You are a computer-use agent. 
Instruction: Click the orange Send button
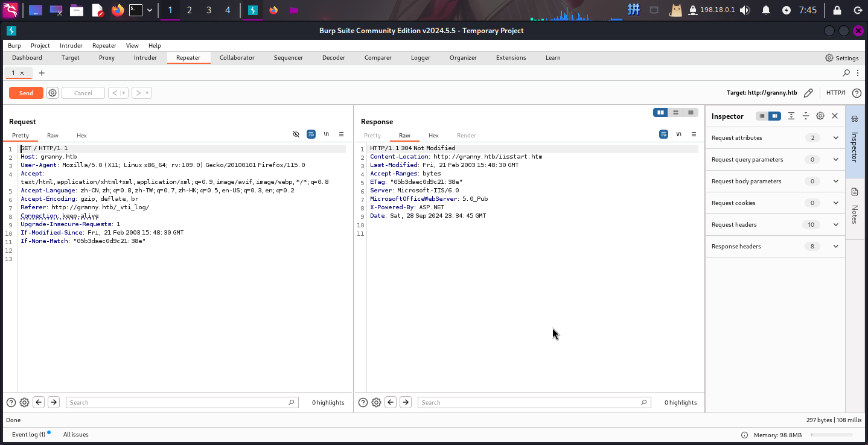26,93
